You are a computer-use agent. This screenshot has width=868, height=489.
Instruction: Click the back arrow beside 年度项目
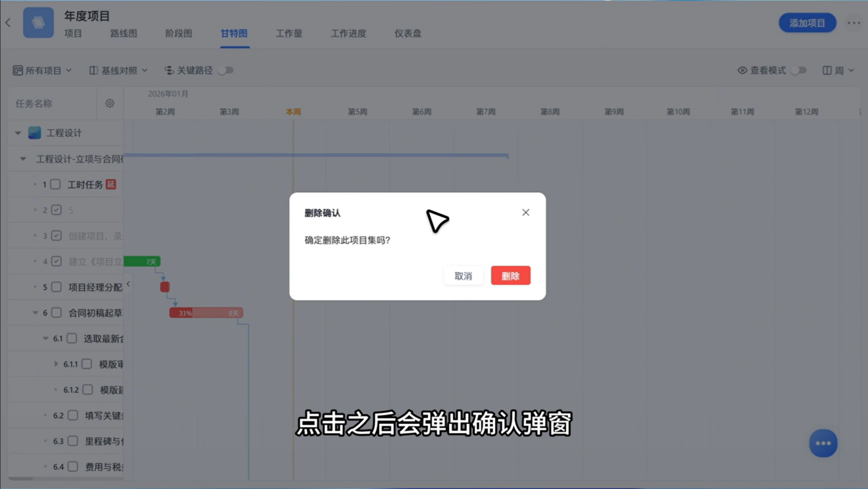[x=9, y=23]
